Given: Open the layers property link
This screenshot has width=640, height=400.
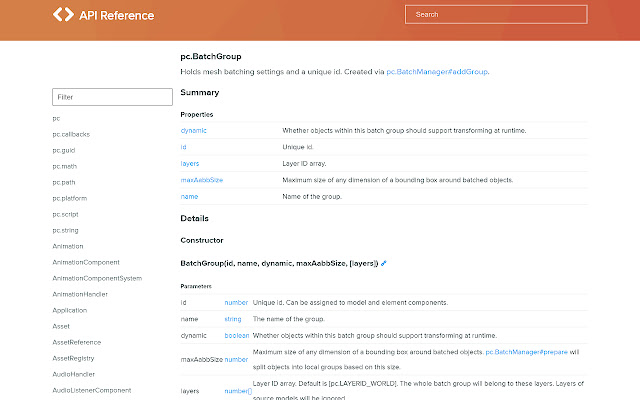Looking at the screenshot, I should 190,164.
